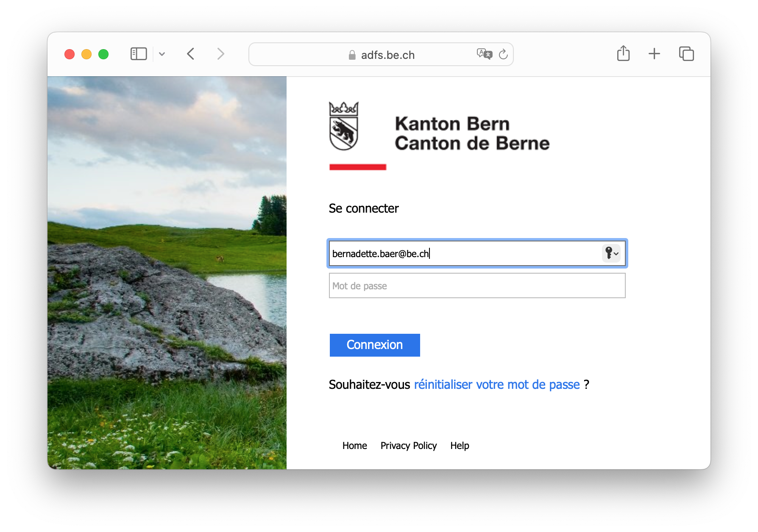
Task: Go back to the previous page
Action: pyautogui.click(x=191, y=54)
